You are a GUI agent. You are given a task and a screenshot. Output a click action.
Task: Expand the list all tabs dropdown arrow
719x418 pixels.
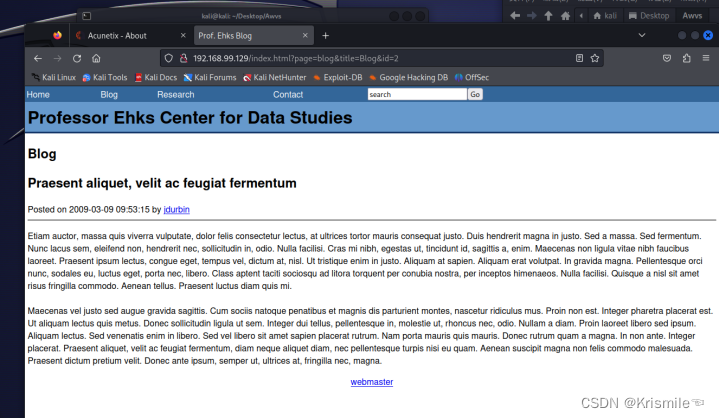click(x=642, y=35)
